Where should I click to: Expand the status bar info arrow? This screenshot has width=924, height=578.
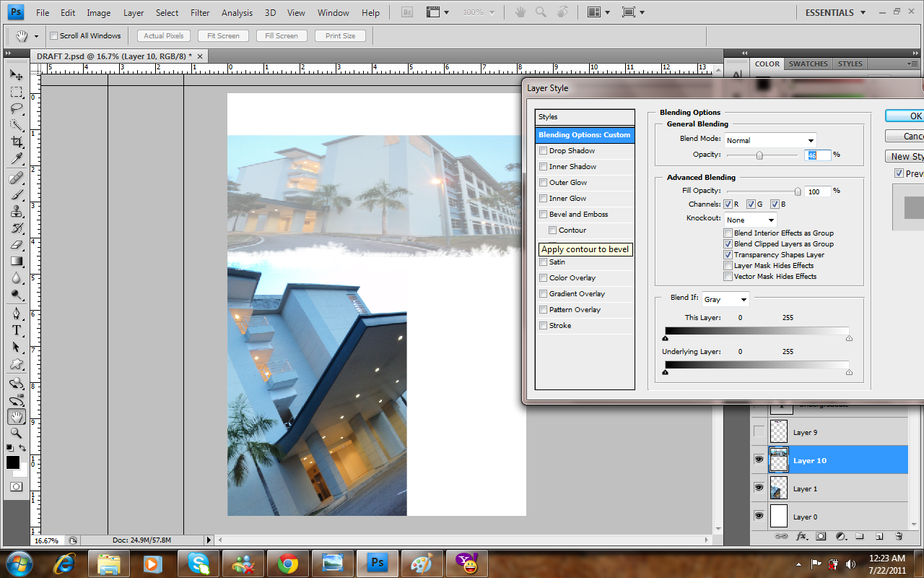(x=209, y=540)
